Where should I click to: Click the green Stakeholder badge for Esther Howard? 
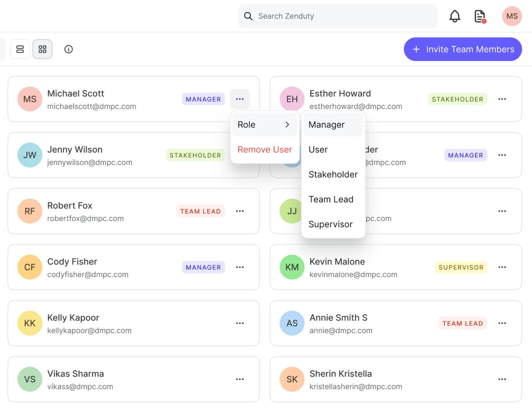(457, 99)
